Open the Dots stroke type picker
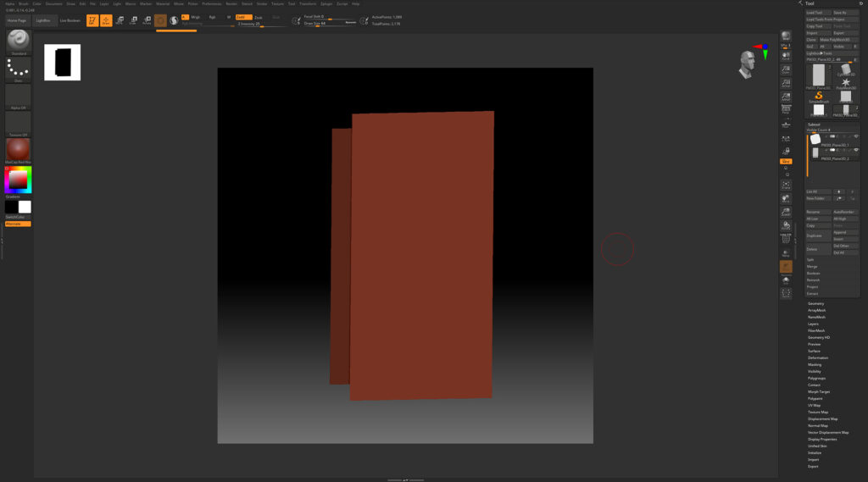Image resolution: width=868 pixels, height=482 pixels. [19, 69]
